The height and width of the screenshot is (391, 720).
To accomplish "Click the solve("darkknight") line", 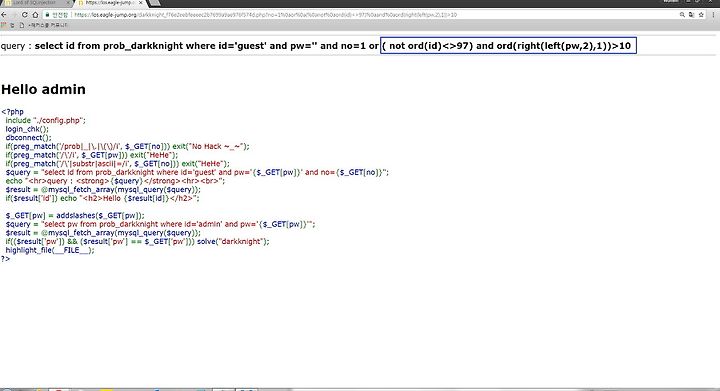I will pyautogui.click(x=137, y=241).
